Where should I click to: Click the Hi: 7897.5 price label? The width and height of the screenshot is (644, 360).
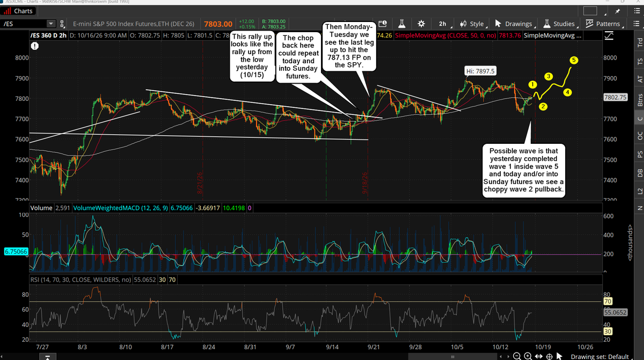click(480, 70)
